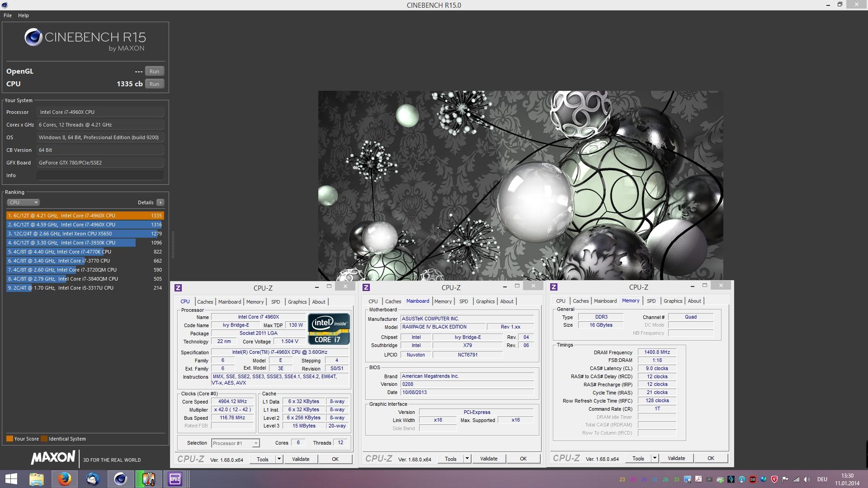Click Tools button in Memory CPU-Z window
This screenshot has width=868, height=488.
pos(638,458)
